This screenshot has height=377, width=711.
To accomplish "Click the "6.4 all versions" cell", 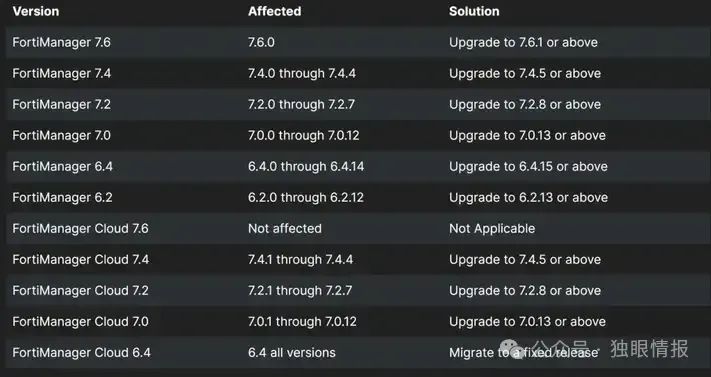I will tap(292, 353).
